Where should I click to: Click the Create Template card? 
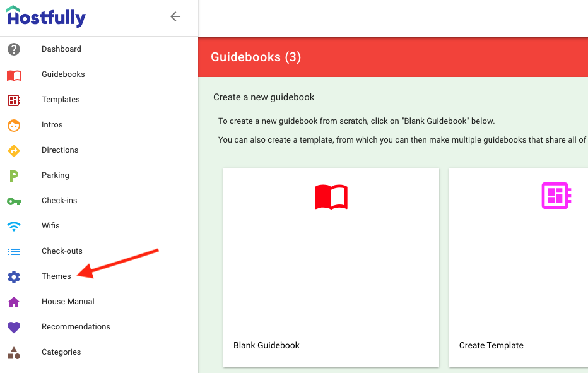click(517, 267)
